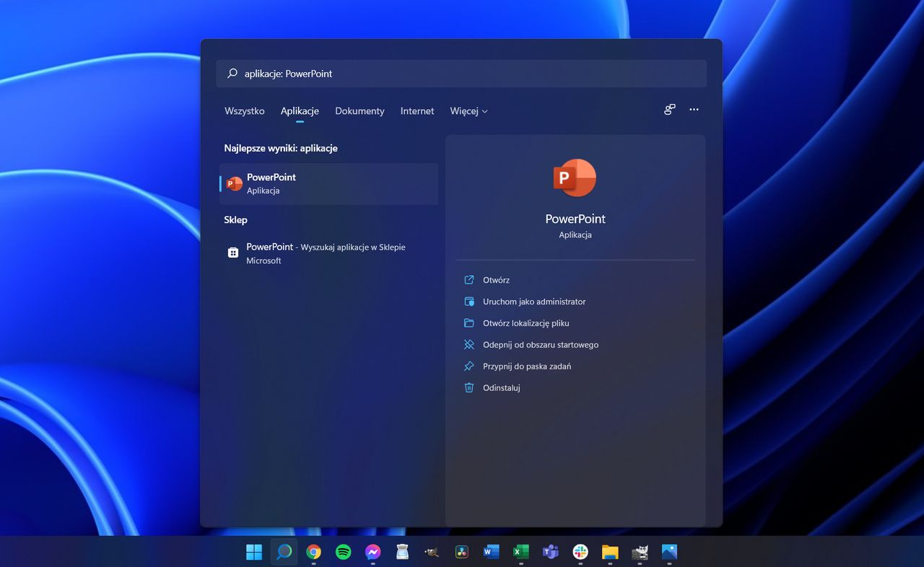
Task: Open Messenger from the taskbar
Action: (373, 552)
